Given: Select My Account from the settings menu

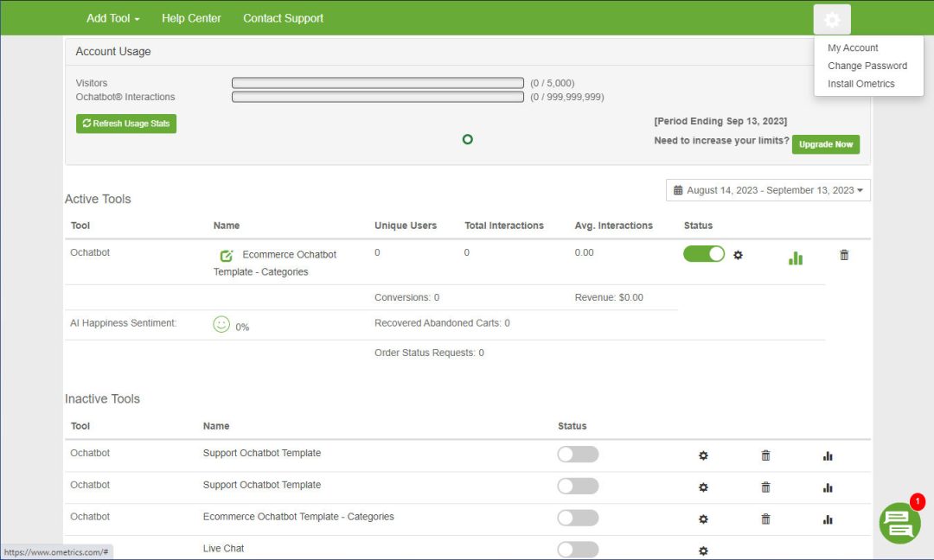Looking at the screenshot, I should (x=853, y=48).
